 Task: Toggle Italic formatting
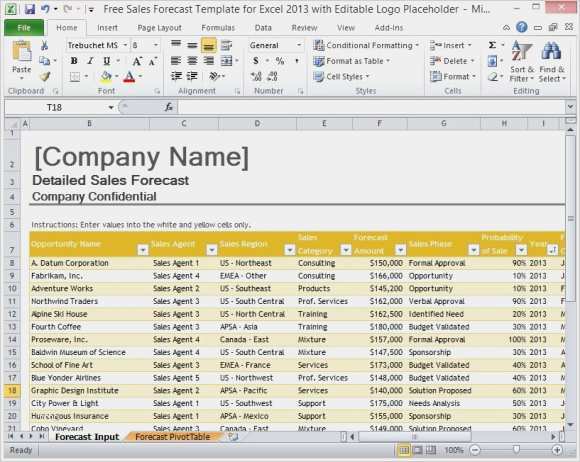90,61
